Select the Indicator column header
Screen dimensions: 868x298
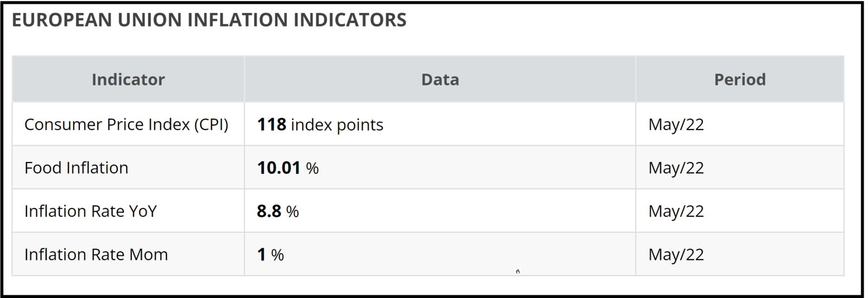(x=128, y=80)
